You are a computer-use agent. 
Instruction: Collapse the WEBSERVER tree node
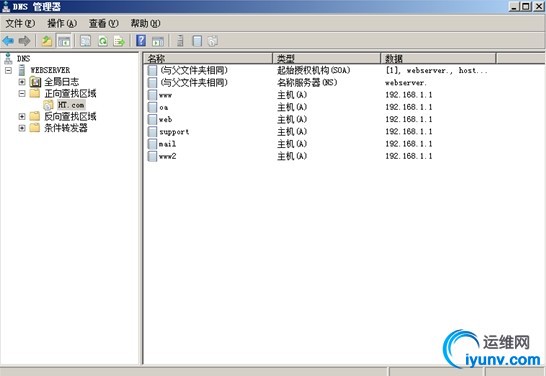[8, 70]
